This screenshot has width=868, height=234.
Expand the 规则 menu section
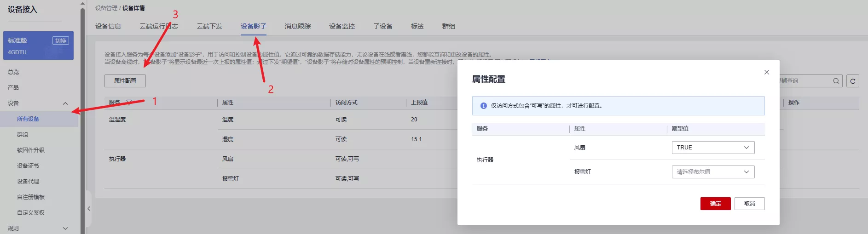click(65, 228)
